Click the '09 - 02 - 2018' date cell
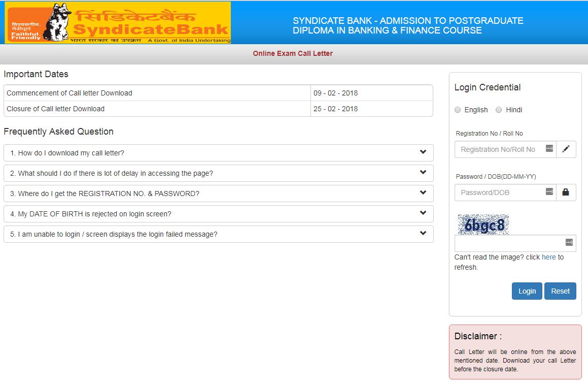 pos(372,93)
